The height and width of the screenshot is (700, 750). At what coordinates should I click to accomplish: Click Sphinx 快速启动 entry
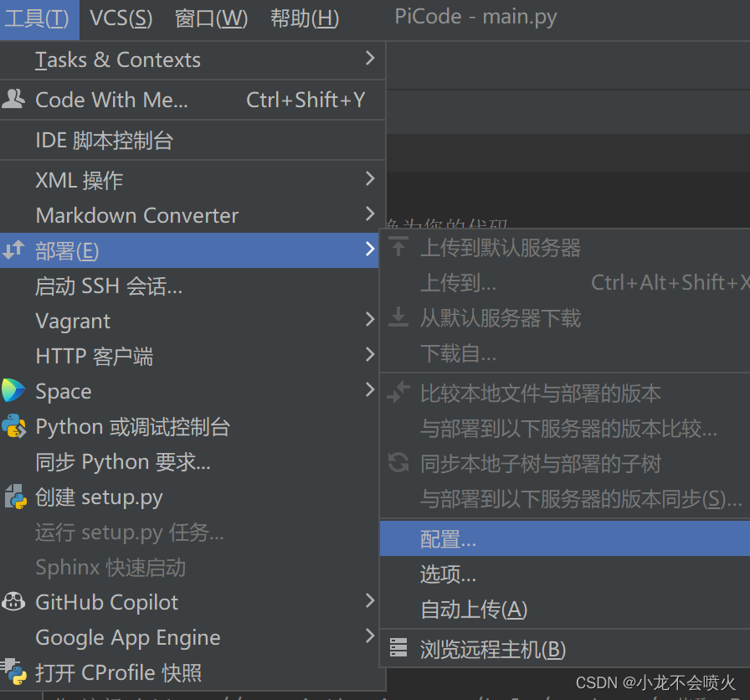189,567
